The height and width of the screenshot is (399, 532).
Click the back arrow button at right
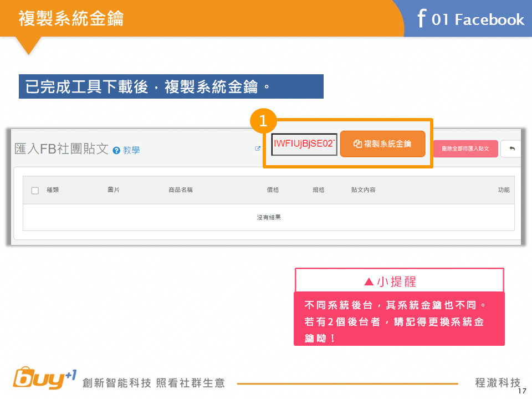[x=511, y=149]
